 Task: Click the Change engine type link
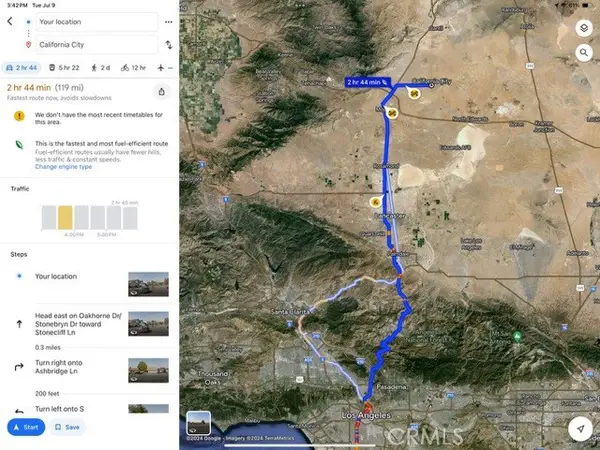64,167
